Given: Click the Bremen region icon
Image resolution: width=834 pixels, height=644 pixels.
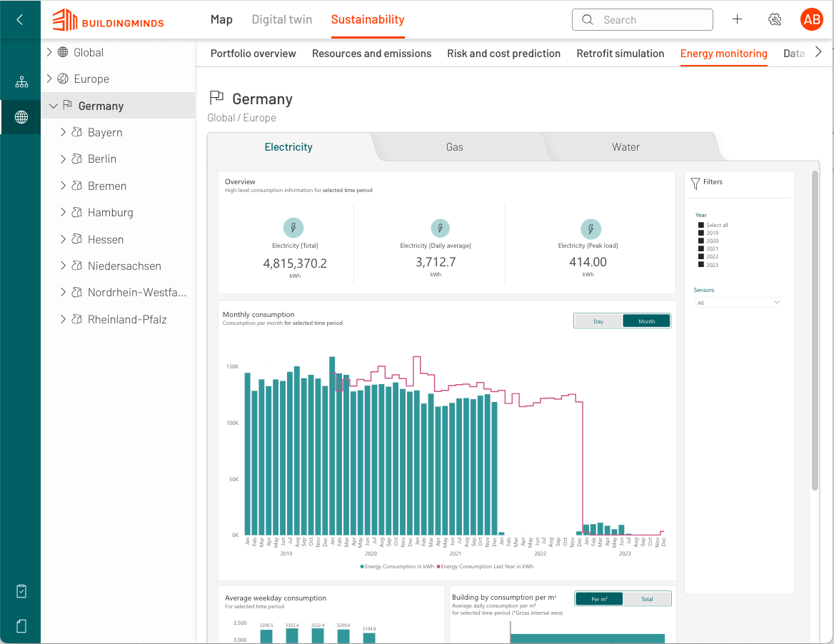Looking at the screenshot, I should (x=77, y=185).
